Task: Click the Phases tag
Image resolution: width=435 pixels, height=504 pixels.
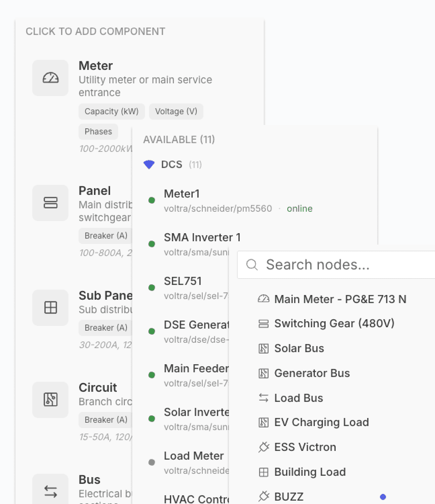Action: click(98, 132)
